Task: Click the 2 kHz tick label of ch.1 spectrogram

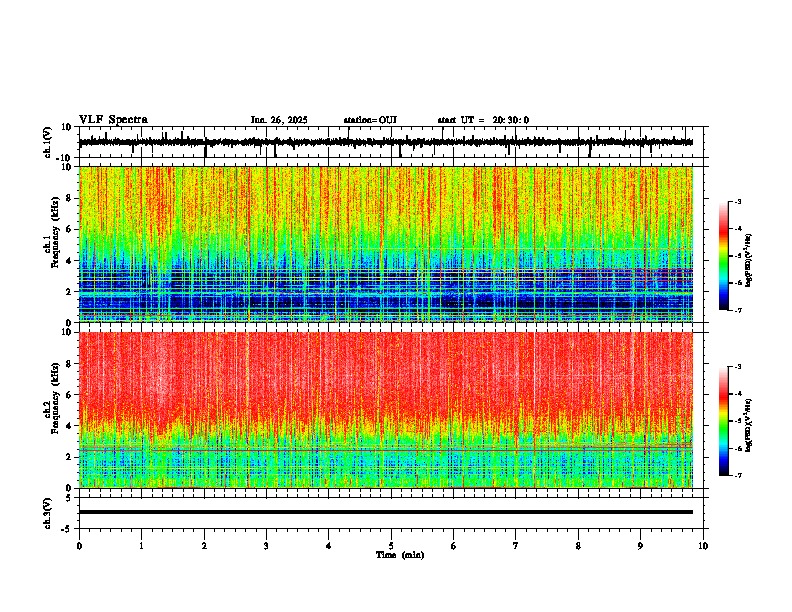Action: [x=69, y=292]
